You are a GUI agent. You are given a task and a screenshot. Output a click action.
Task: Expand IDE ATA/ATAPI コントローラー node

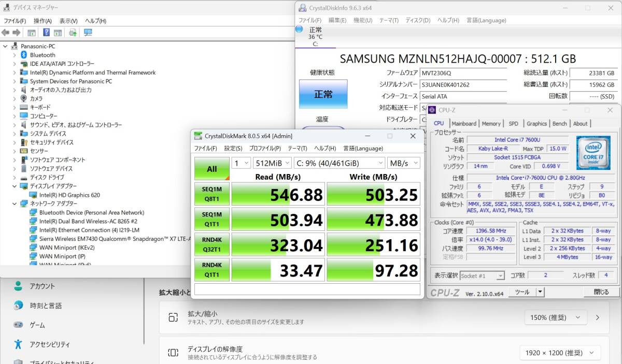(x=15, y=64)
